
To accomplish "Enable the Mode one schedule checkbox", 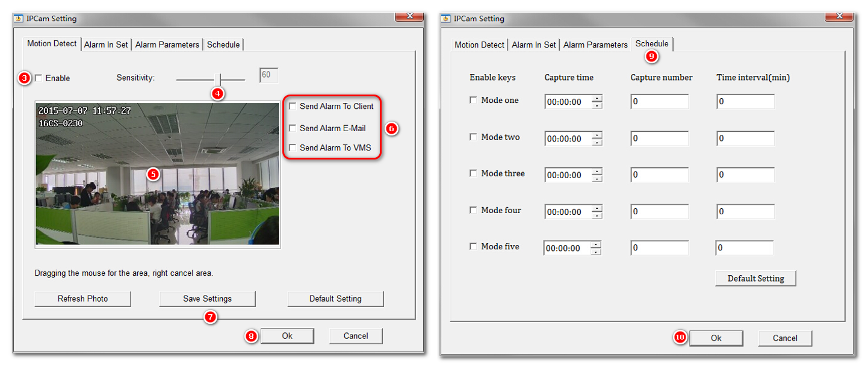I will 474,101.
